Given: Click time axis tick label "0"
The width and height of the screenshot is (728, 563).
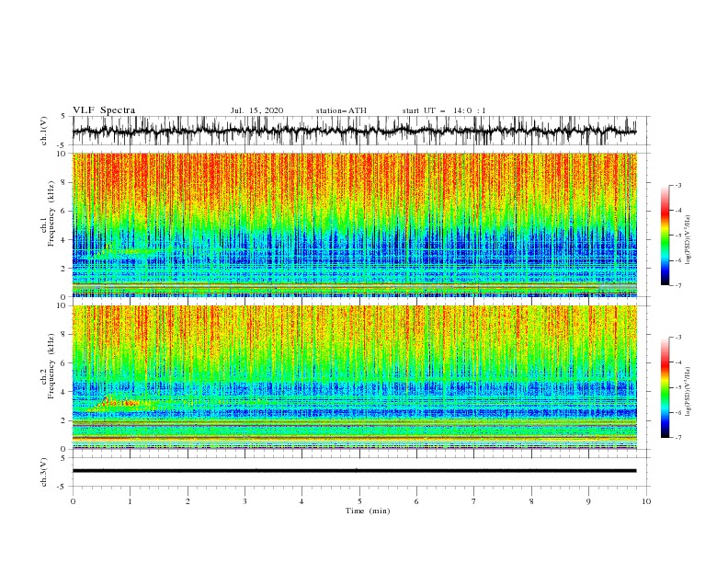Looking at the screenshot, I should click(x=73, y=501).
